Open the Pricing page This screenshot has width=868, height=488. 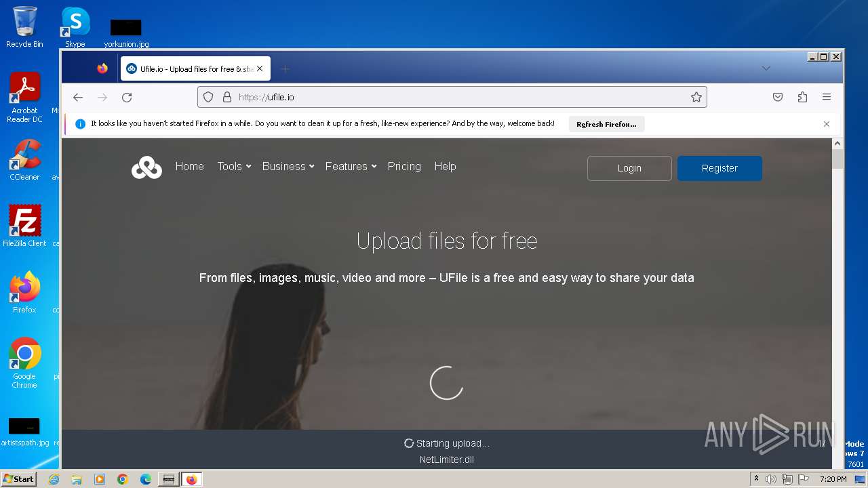[x=404, y=166]
